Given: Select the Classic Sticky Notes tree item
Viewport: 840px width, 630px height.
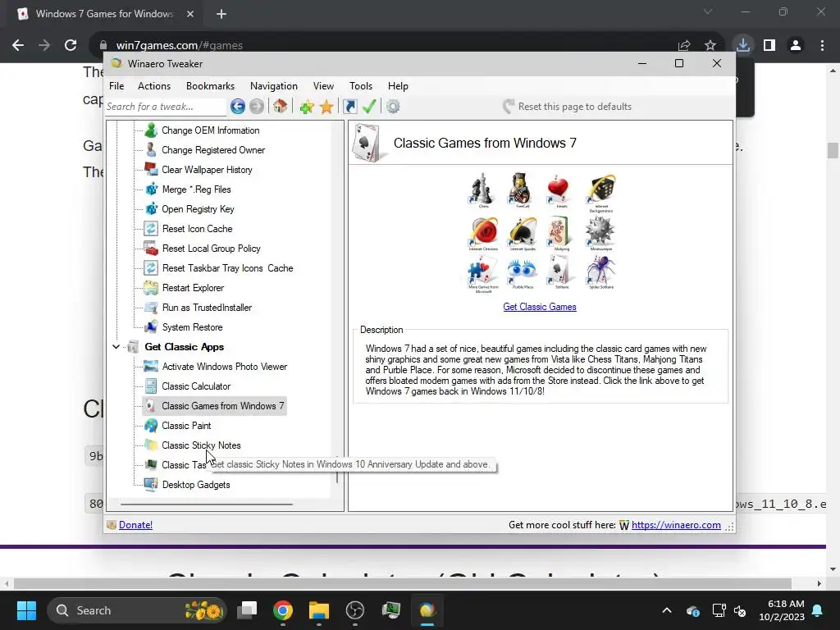Looking at the screenshot, I should point(201,445).
